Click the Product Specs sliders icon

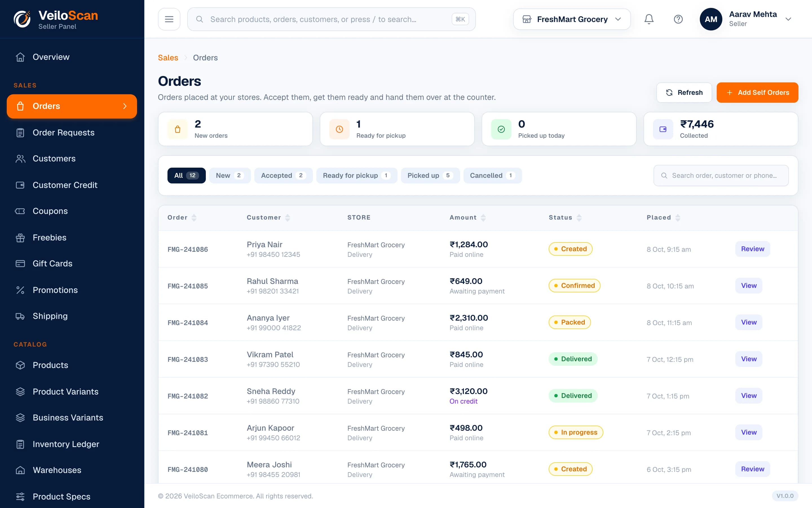(x=20, y=497)
